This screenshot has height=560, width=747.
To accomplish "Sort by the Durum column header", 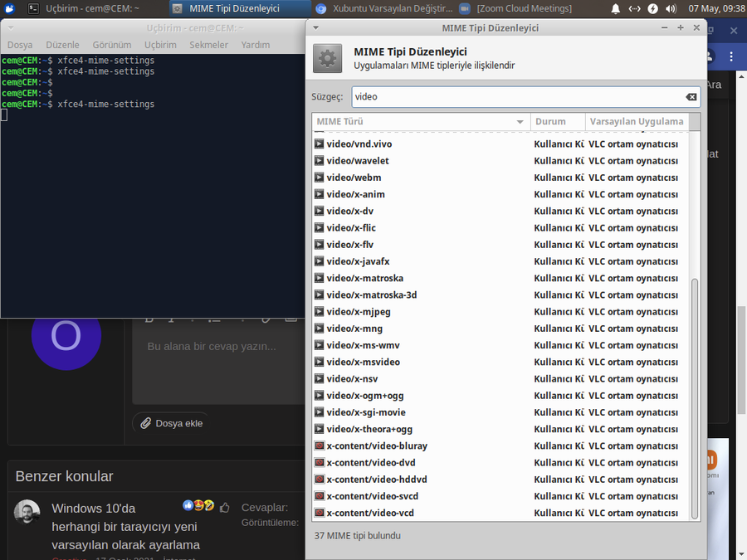I will [x=558, y=121].
